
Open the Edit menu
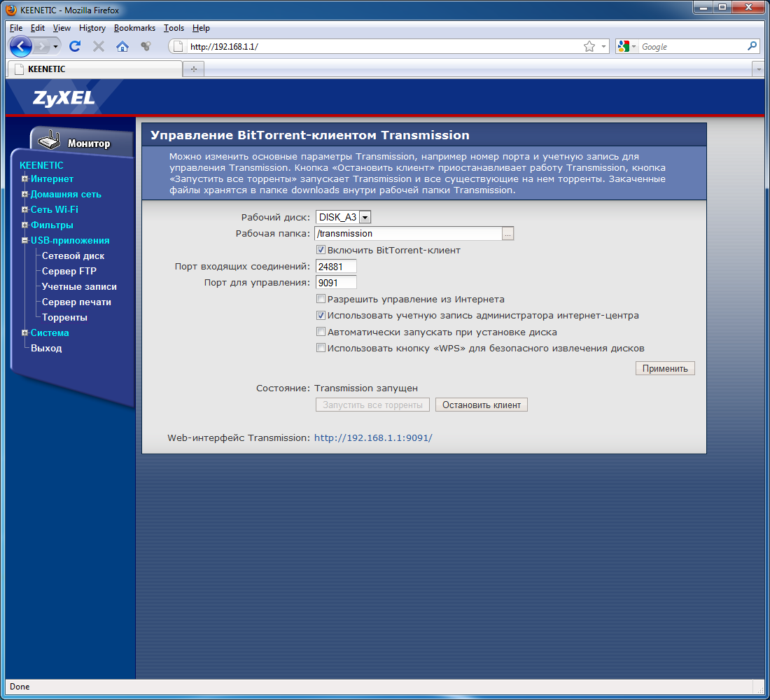coord(37,28)
